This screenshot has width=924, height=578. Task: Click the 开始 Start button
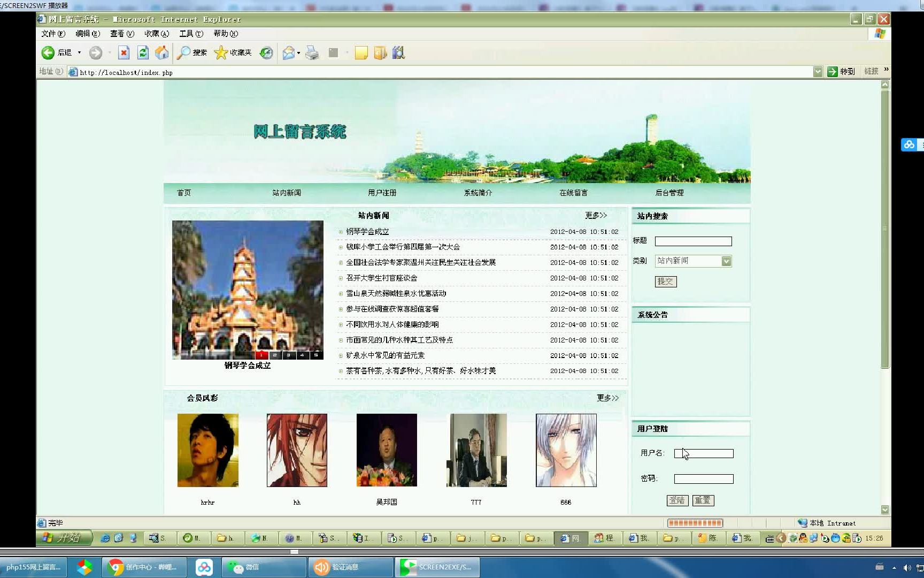coord(64,538)
